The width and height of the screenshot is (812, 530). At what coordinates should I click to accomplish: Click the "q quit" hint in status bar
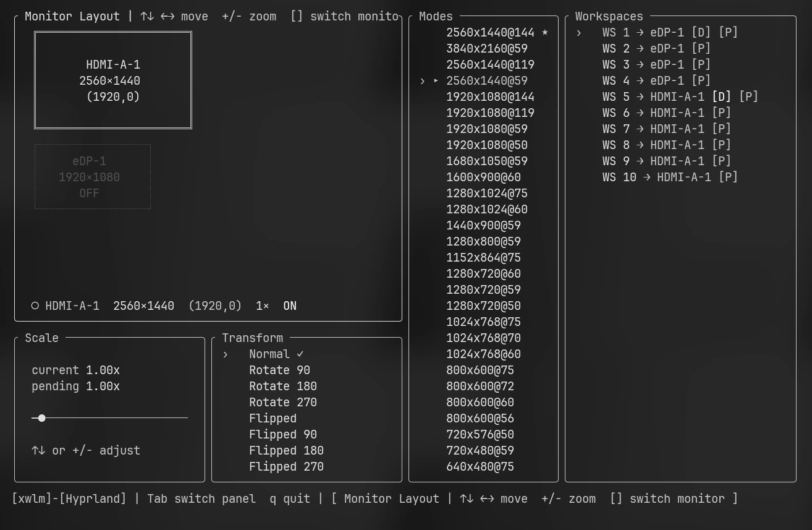[x=290, y=498]
